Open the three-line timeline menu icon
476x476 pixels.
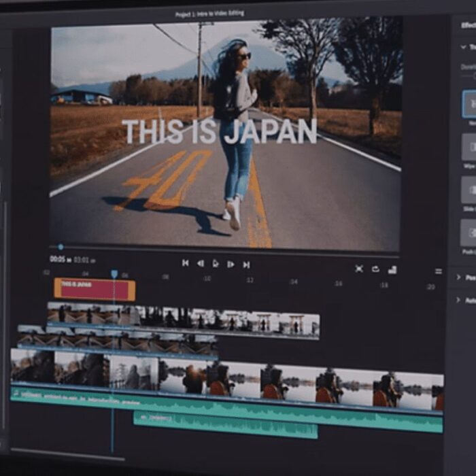click(x=439, y=271)
